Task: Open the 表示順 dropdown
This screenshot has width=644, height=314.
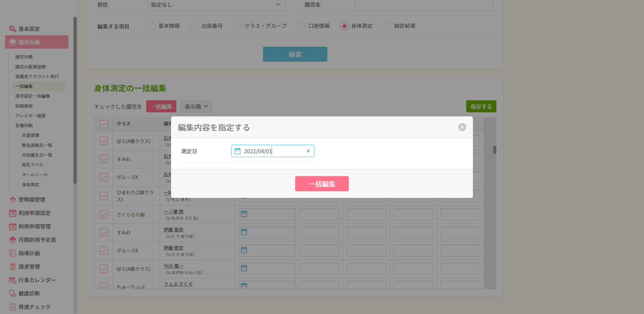Action: click(196, 106)
